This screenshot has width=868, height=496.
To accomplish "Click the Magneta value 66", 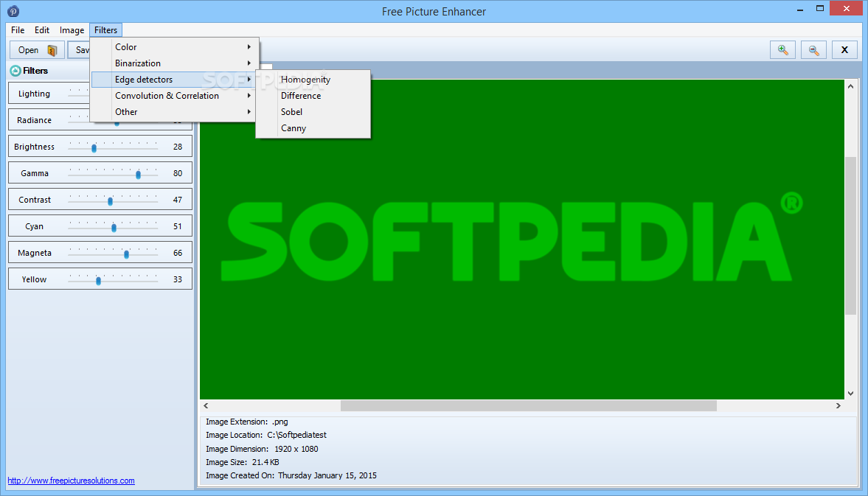I will [x=178, y=253].
